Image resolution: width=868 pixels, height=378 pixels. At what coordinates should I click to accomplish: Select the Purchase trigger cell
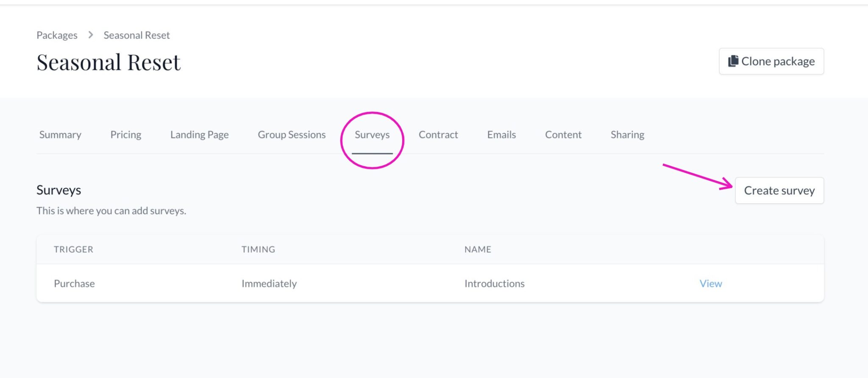(74, 283)
